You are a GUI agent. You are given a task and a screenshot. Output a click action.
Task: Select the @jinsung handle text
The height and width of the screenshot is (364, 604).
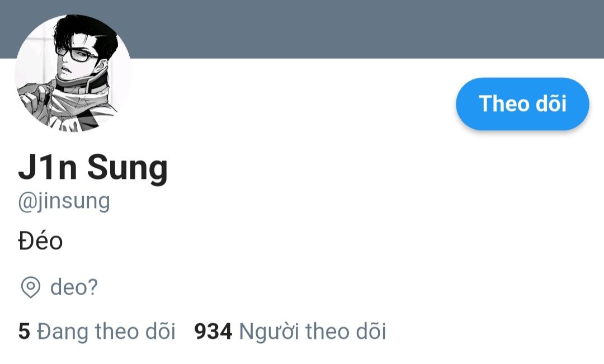(x=64, y=201)
